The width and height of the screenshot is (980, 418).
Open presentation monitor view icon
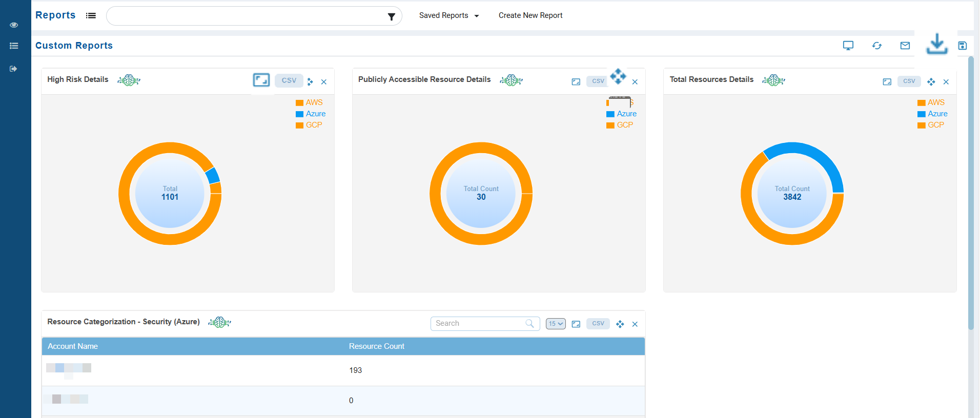[848, 46]
